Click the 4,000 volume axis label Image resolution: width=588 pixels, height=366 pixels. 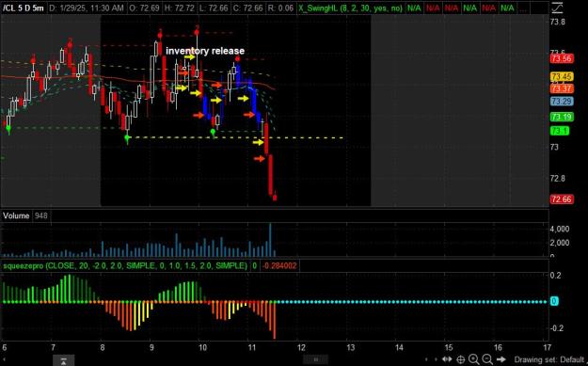pyautogui.click(x=561, y=229)
